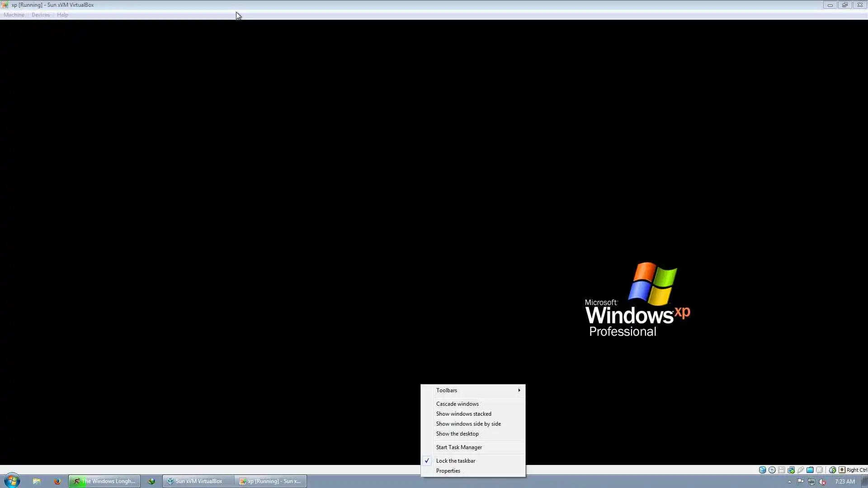The height and width of the screenshot is (488, 868).
Task: Switch to Sun xVM VirtualBox taskbar button
Action: point(198,481)
